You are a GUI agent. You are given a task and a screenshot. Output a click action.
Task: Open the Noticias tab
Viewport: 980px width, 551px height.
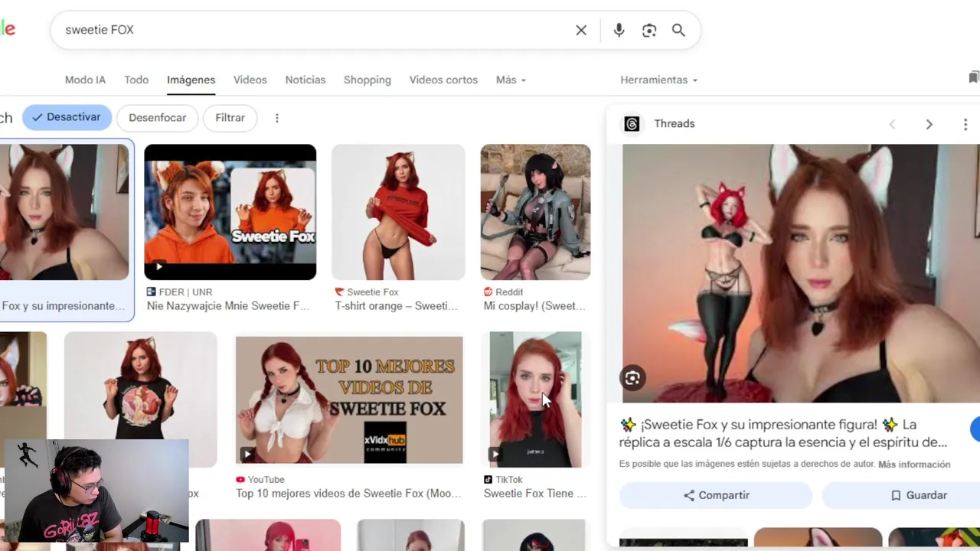[305, 80]
